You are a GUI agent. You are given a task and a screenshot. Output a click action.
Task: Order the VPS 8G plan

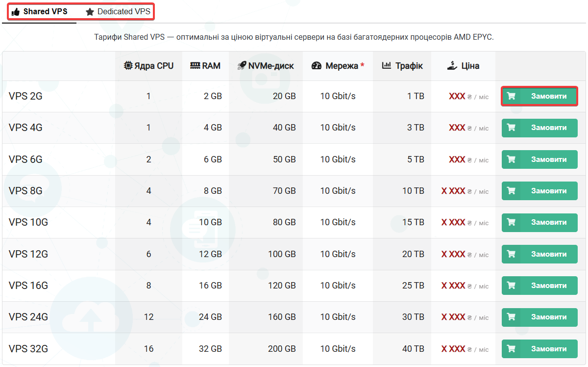[539, 191]
